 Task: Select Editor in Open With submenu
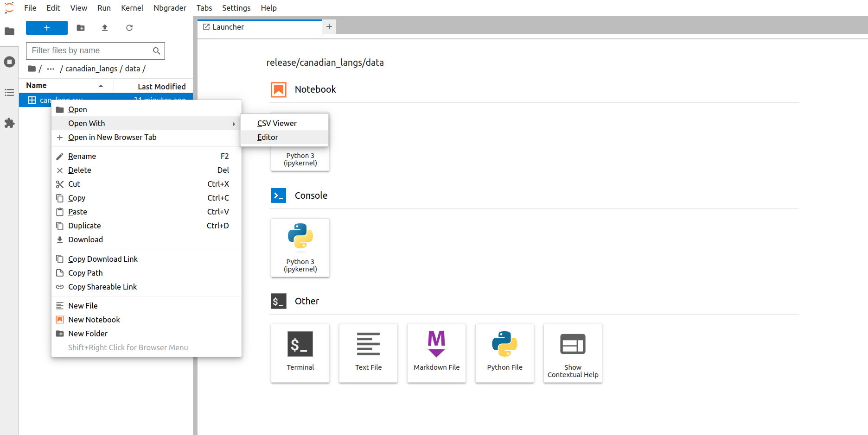click(284, 137)
